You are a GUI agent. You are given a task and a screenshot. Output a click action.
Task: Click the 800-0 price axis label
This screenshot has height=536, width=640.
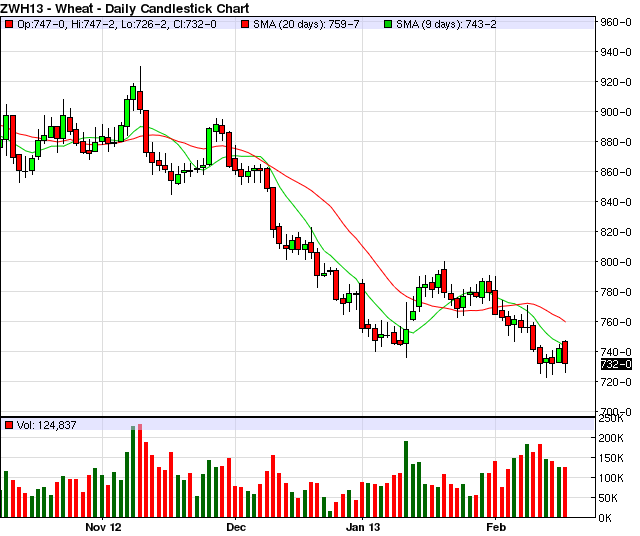pos(616,262)
